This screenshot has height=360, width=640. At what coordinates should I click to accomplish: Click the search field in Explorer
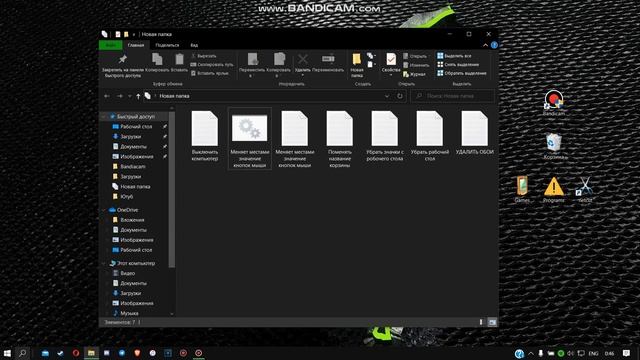point(452,96)
